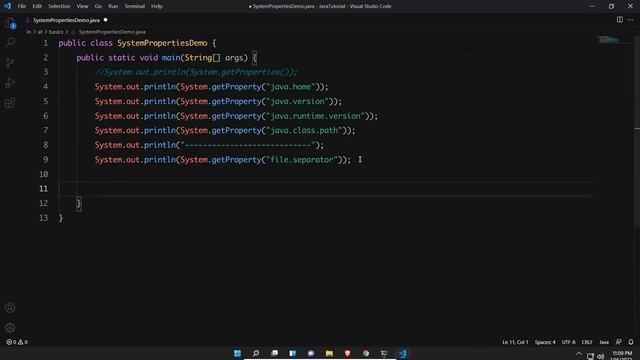
Task: Open volume control in system tray
Action: point(600,356)
